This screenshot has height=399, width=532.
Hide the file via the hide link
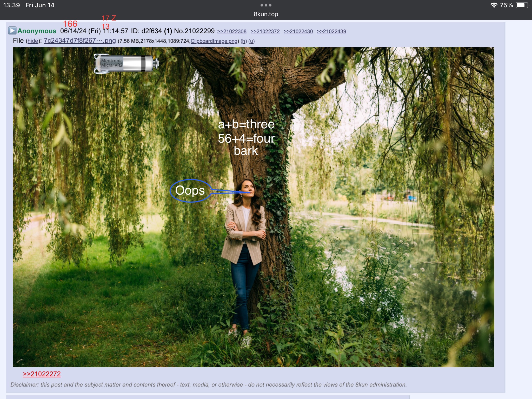(33, 41)
